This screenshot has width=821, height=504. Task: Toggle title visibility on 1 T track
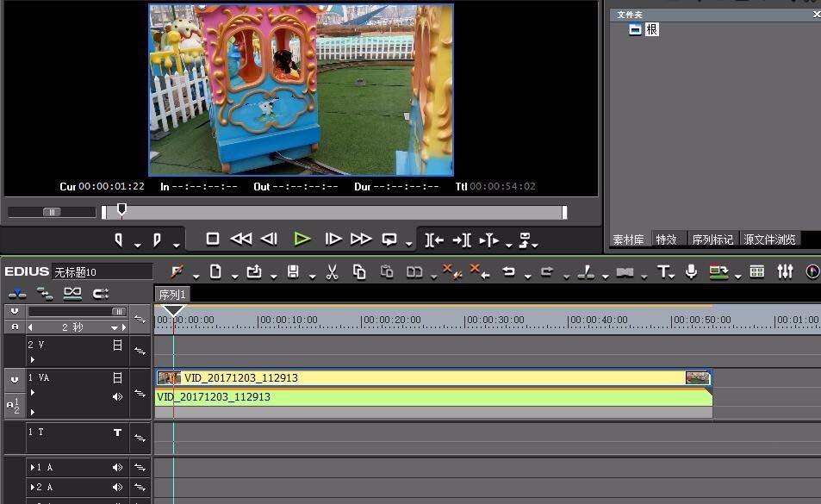pos(118,432)
